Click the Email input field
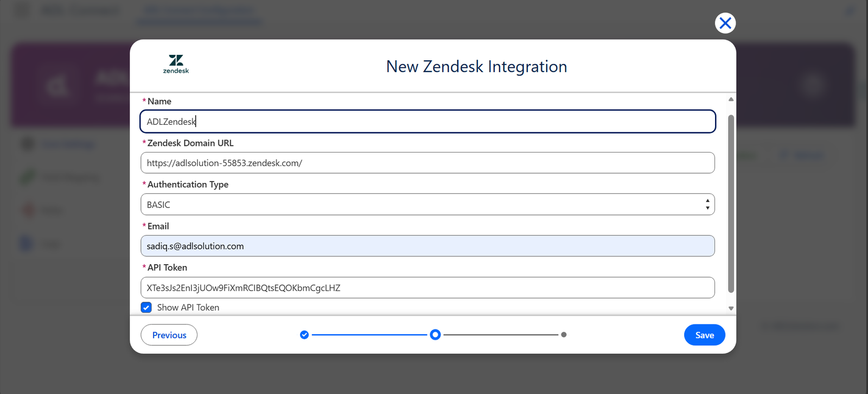This screenshot has height=394, width=868. pos(427,246)
